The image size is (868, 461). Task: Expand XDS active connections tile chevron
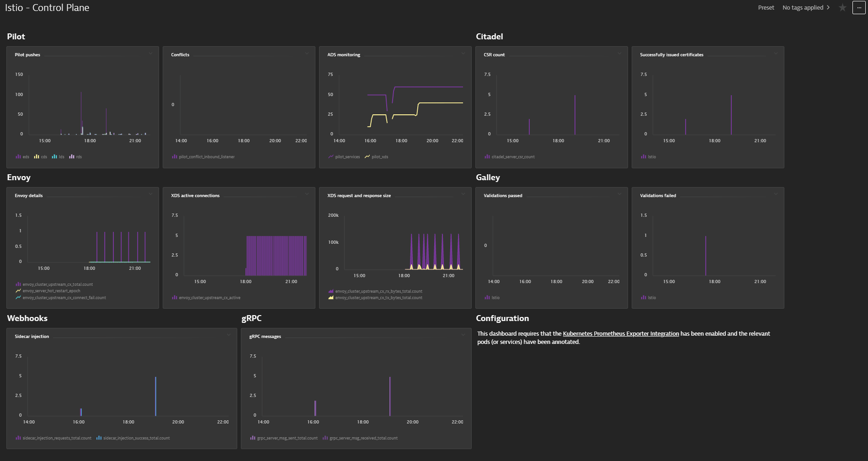pyautogui.click(x=307, y=194)
